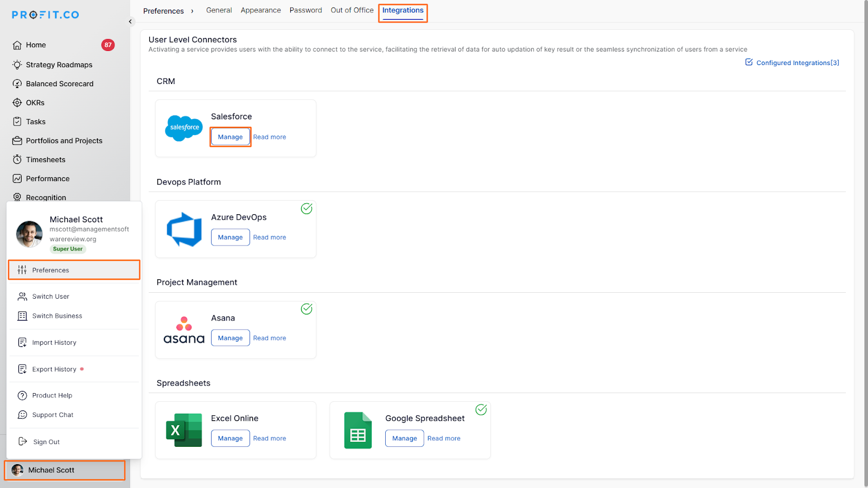Screen dimensions: 868x488
Task: Open OKRs target icon
Action: click(17, 102)
